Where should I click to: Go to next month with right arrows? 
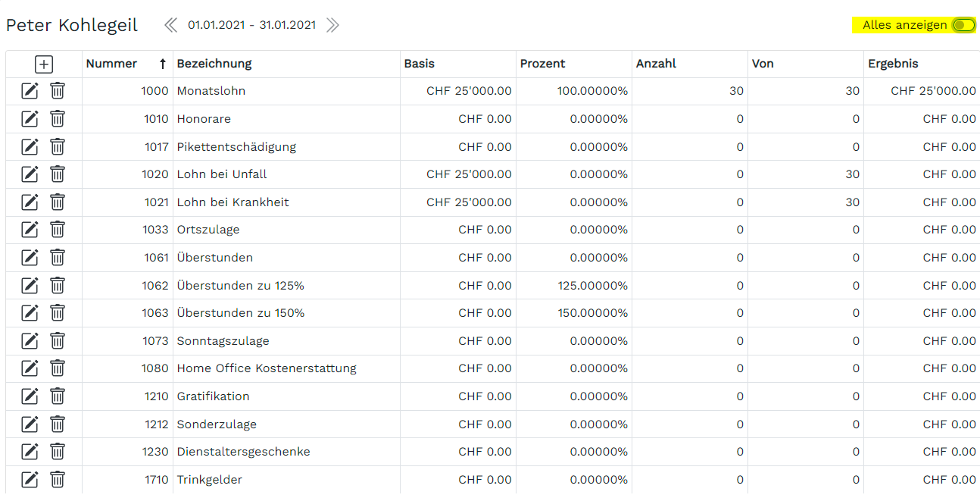coord(332,25)
